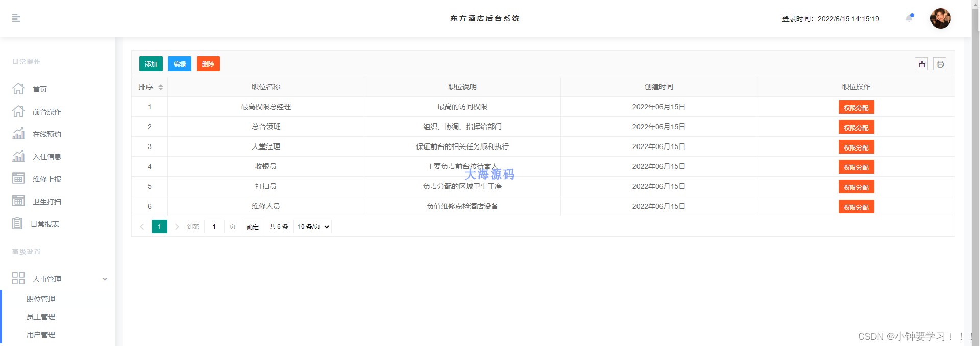Click the red 删除 button
This screenshot has height=346, width=980.
(208, 64)
